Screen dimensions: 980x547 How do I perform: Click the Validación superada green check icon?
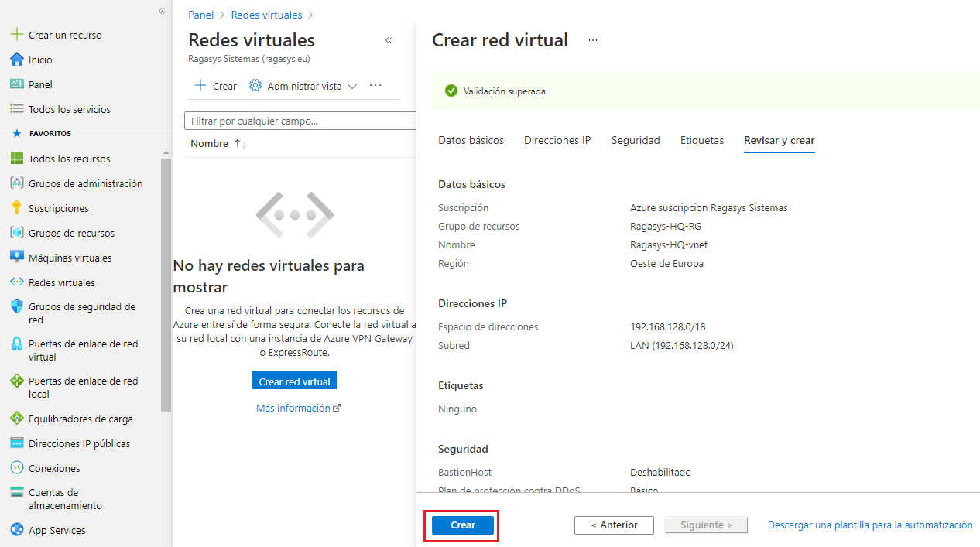(x=451, y=91)
